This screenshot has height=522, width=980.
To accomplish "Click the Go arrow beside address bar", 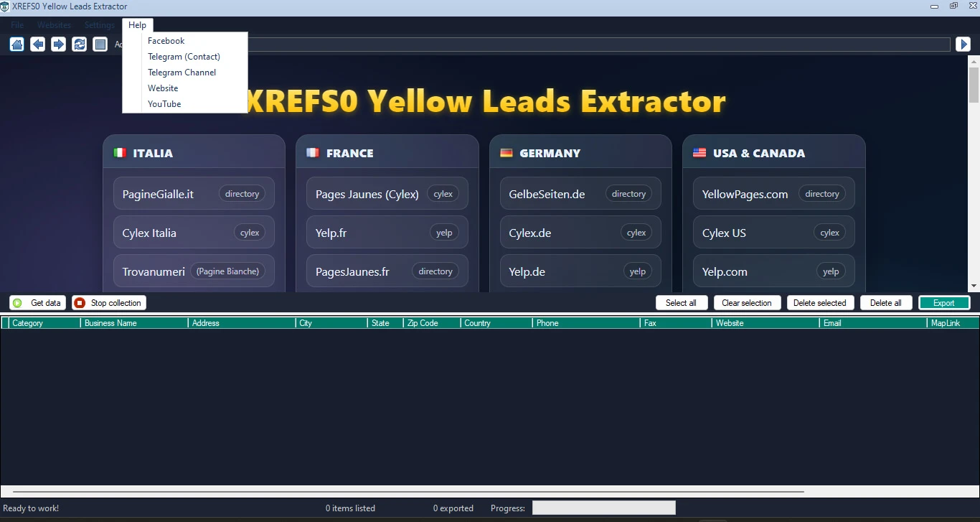I will (x=963, y=45).
